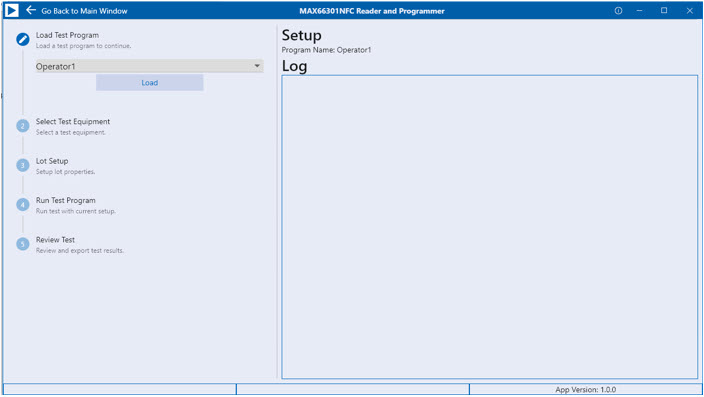Open the Load Test Program step
The width and height of the screenshot is (704, 397).
point(67,35)
